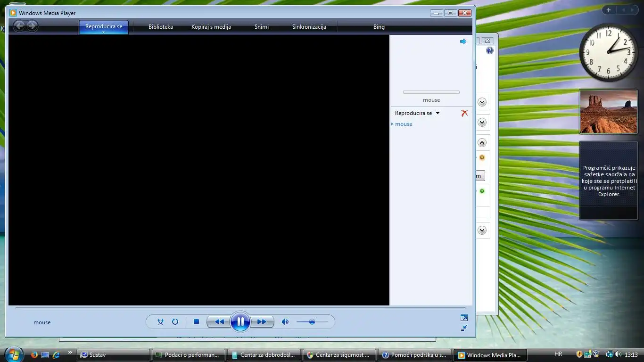Click the orange status icon in background window

482,157
